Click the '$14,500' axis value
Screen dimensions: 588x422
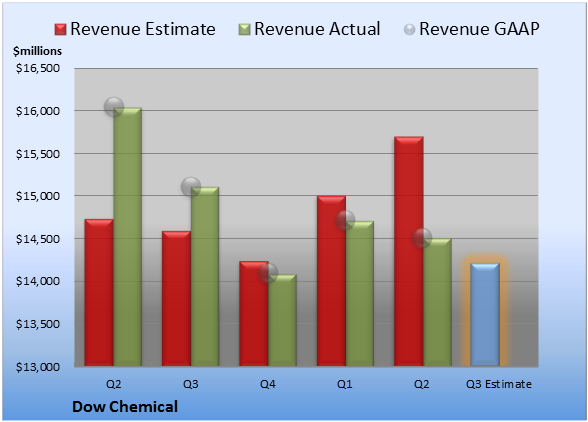tap(38, 239)
